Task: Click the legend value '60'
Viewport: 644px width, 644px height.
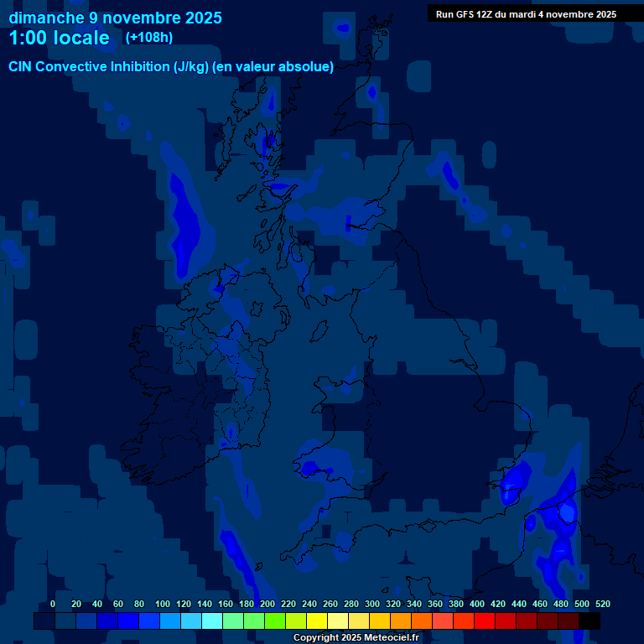Action: (118, 604)
